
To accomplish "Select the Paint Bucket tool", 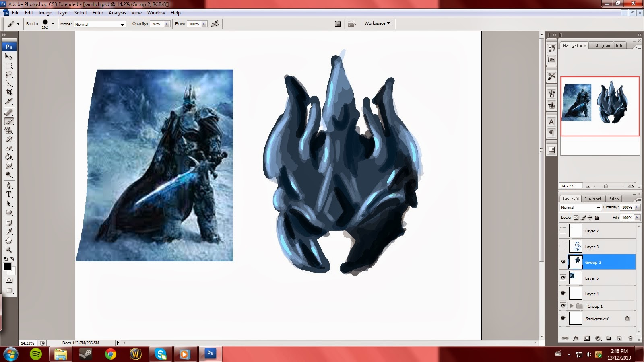I will pyautogui.click(x=9, y=157).
